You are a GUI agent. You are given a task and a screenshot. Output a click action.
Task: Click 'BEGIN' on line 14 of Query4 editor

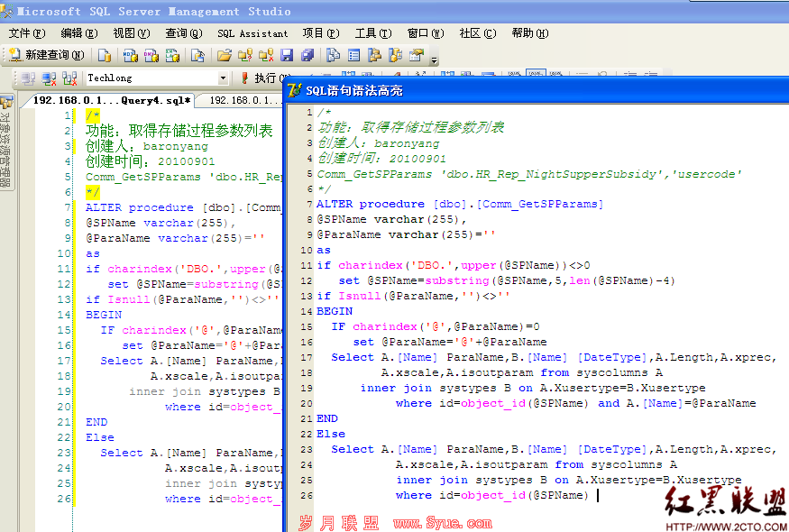click(104, 315)
